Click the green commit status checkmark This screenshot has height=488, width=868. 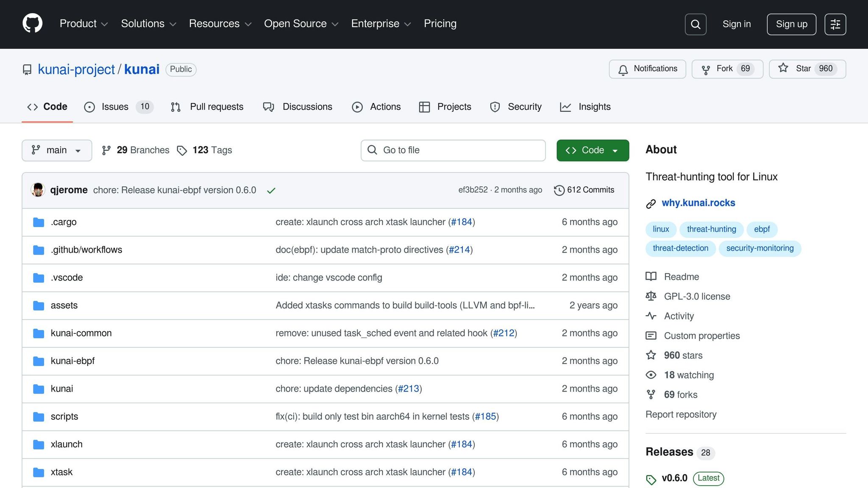tap(271, 191)
